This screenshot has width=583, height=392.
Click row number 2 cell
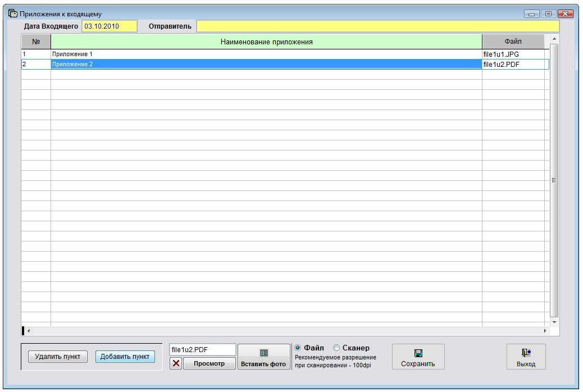tap(36, 65)
